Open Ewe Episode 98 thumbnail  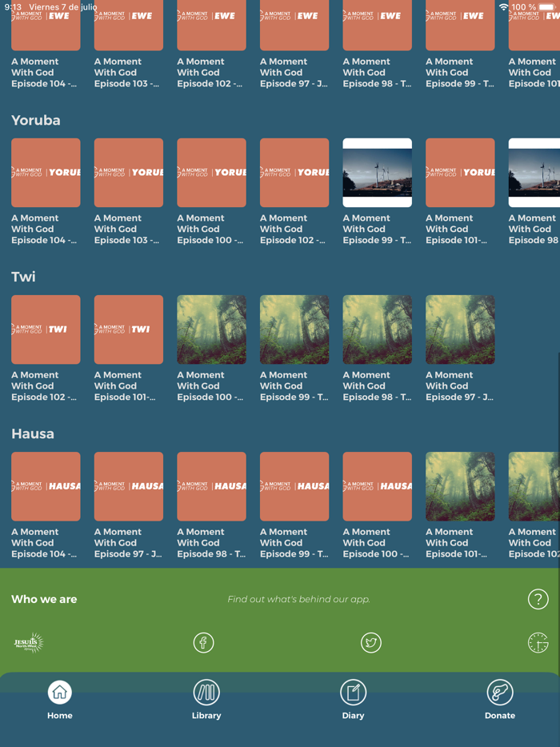(378, 26)
